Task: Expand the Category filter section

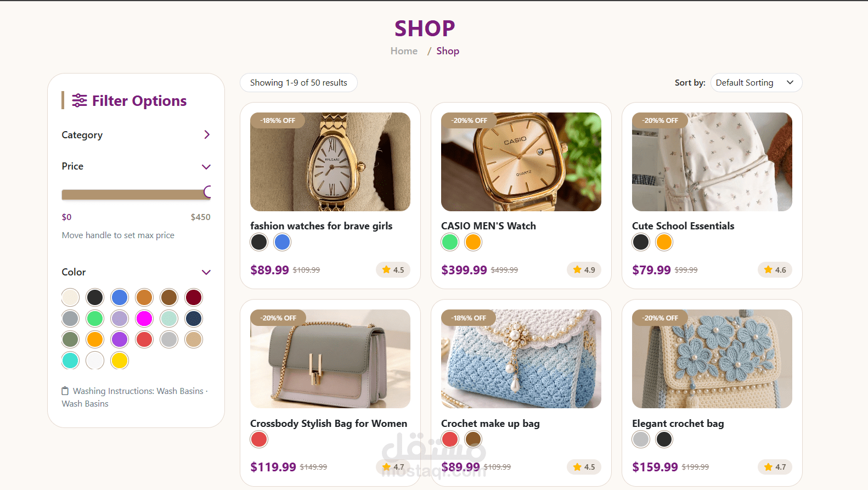Action: pyautogui.click(x=207, y=135)
